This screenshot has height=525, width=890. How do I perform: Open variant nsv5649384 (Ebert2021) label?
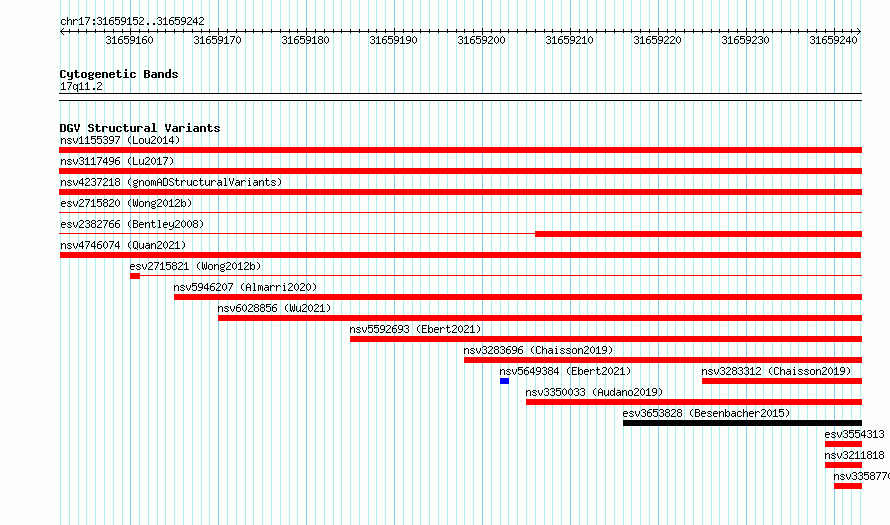pyautogui.click(x=565, y=371)
